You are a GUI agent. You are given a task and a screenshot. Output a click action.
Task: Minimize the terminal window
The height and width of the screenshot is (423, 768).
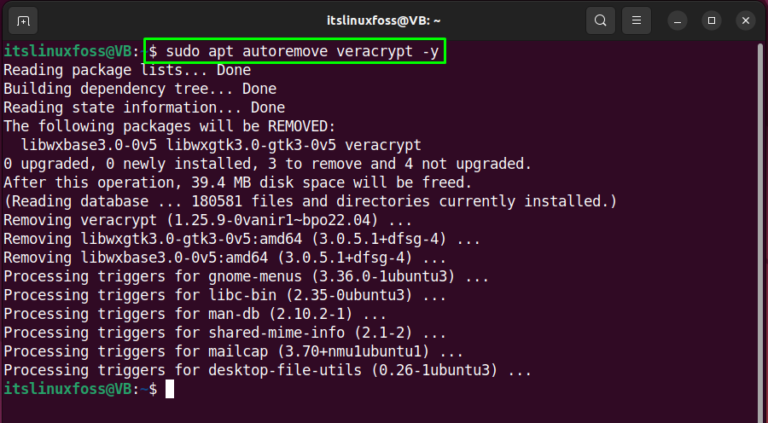point(677,21)
